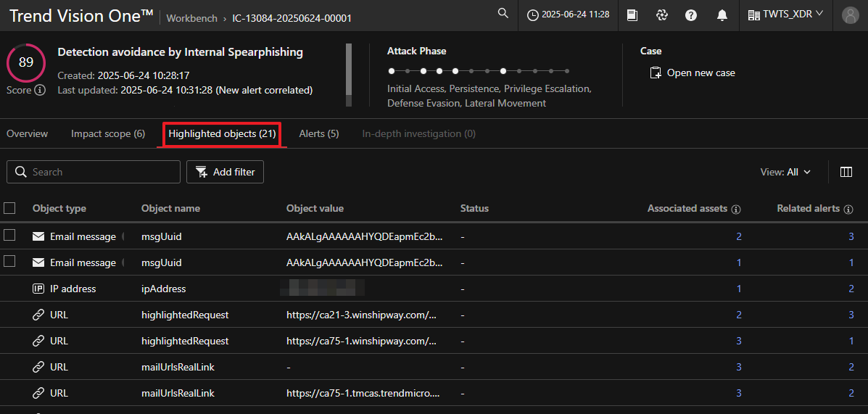The width and height of the screenshot is (868, 414).
Task: Click the Search input field
Action: (x=102, y=172)
